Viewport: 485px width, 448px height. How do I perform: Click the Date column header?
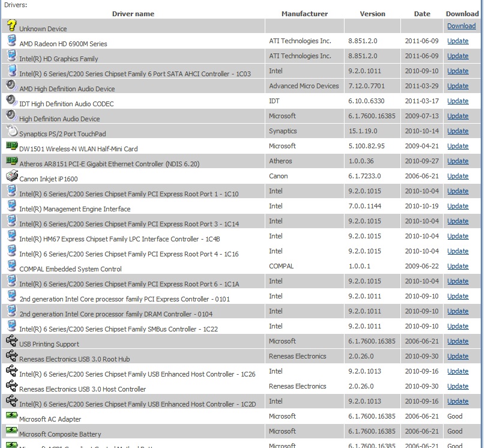422,14
